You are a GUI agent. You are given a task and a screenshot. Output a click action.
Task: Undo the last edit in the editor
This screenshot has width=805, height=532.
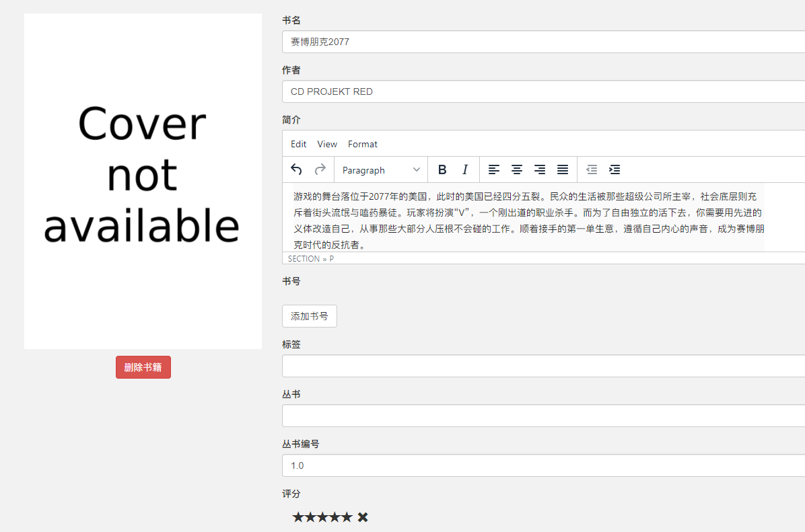pos(296,169)
